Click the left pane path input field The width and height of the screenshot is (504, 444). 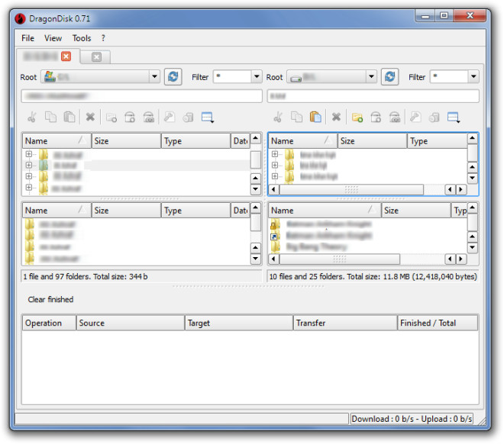pos(142,96)
